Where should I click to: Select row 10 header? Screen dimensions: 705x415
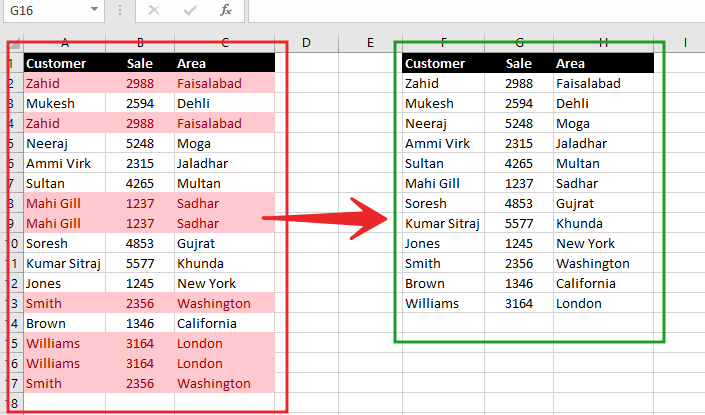point(14,243)
